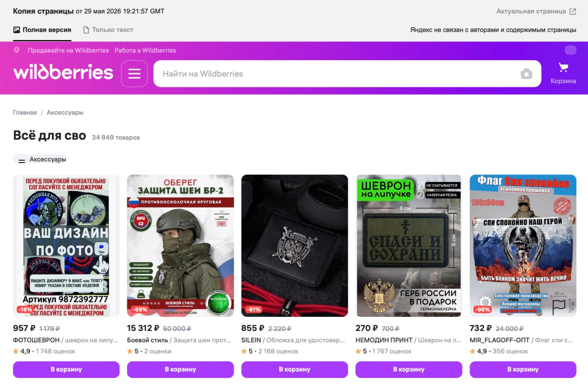The height and width of the screenshot is (384, 588).
Task: Click the star icon beside 2 168 оценок
Action: coord(244,351)
